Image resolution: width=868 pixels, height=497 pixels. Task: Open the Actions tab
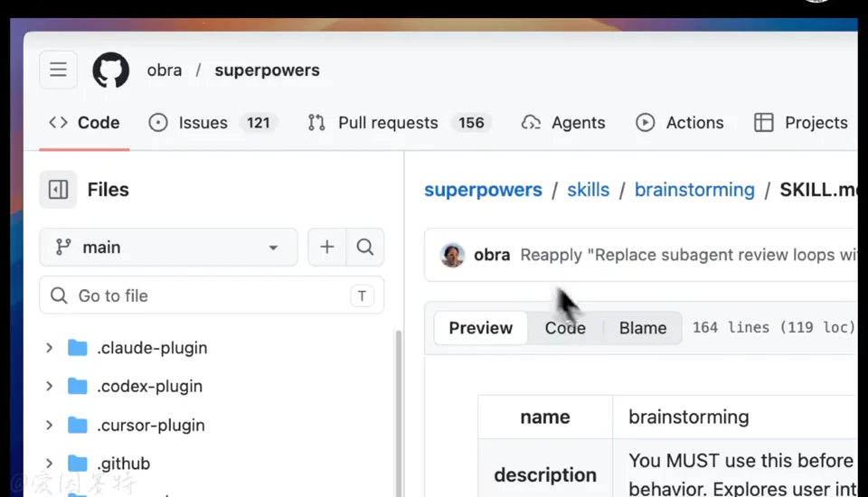click(679, 122)
